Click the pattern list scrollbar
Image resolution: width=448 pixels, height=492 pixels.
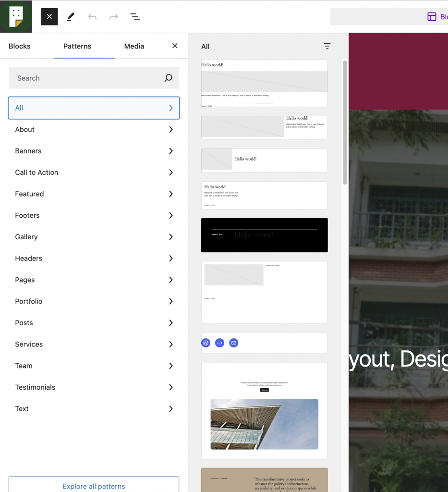point(345,123)
